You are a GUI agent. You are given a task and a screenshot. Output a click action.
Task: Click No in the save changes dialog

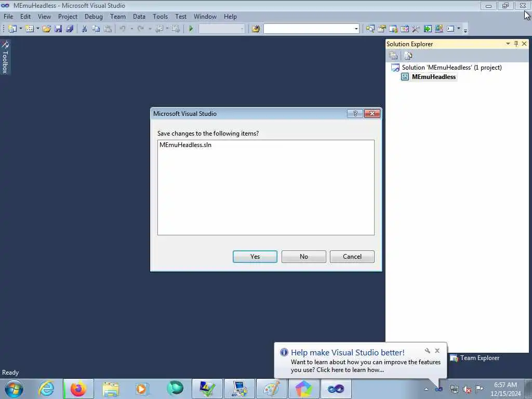tap(303, 257)
